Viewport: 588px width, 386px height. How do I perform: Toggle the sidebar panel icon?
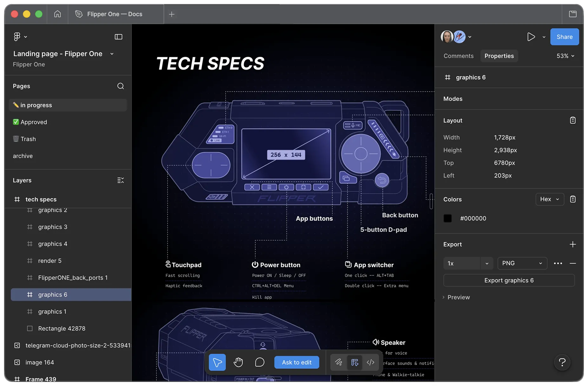point(118,37)
